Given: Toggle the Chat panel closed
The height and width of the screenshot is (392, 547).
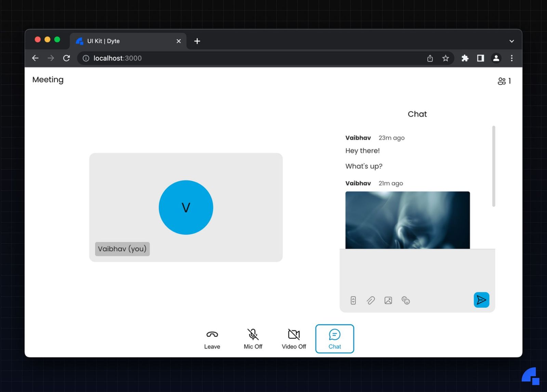Looking at the screenshot, I should (x=334, y=339).
